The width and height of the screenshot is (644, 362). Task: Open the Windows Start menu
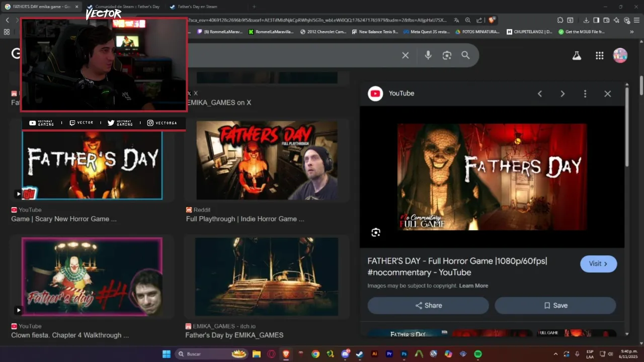pos(166,354)
